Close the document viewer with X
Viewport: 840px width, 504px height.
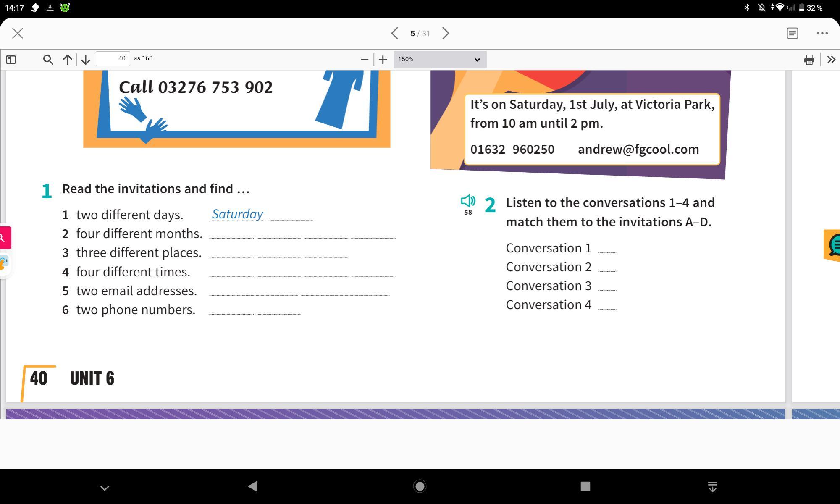point(18,33)
